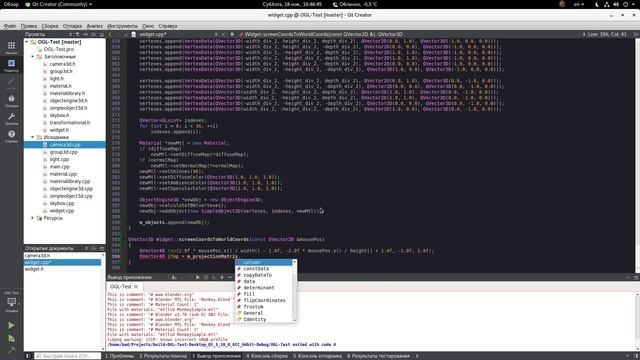Open the symbol selector screenCoordsToWorldCoords dropdown
The image size is (640, 360).
(x=324, y=34)
